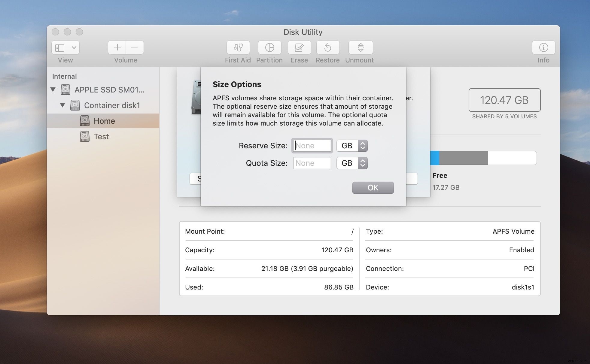The height and width of the screenshot is (364, 590).
Task: Click OK to confirm size options
Action: tap(373, 187)
